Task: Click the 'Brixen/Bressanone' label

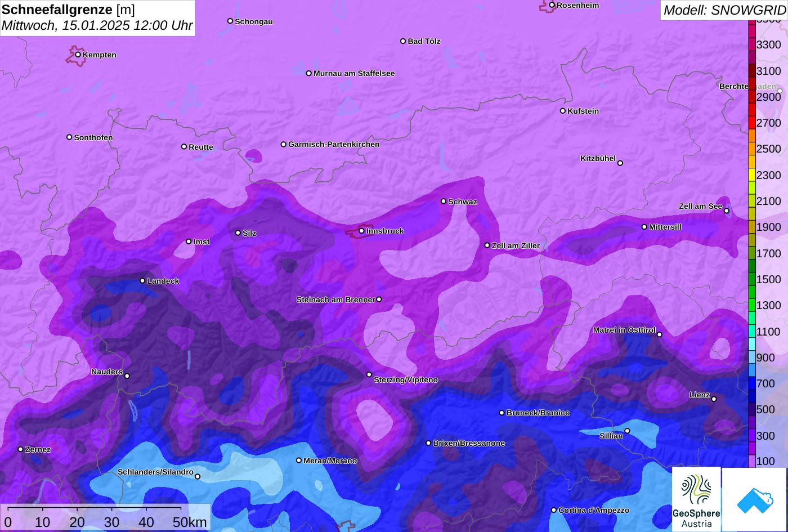Action: pyautogui.click(x=469, y=443)
